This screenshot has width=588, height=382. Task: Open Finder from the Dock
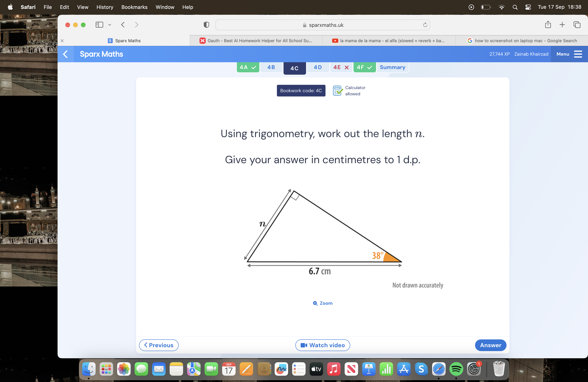coord(89,369)
